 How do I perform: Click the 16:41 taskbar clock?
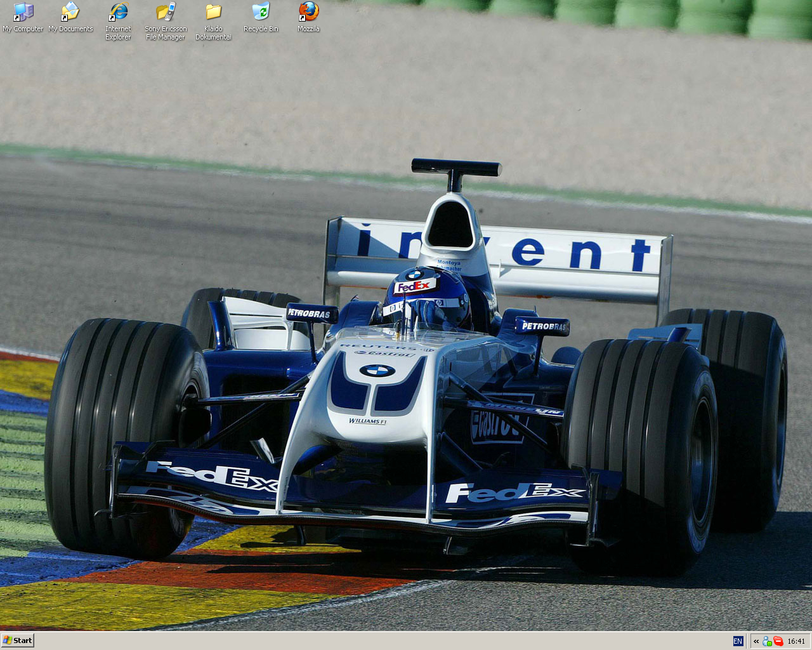click(796, 641)
